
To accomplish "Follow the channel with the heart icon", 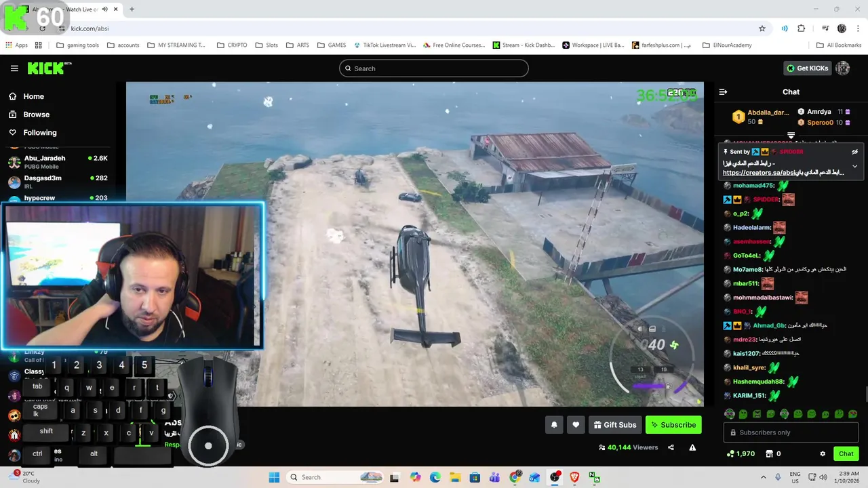I will coord(576,425).
